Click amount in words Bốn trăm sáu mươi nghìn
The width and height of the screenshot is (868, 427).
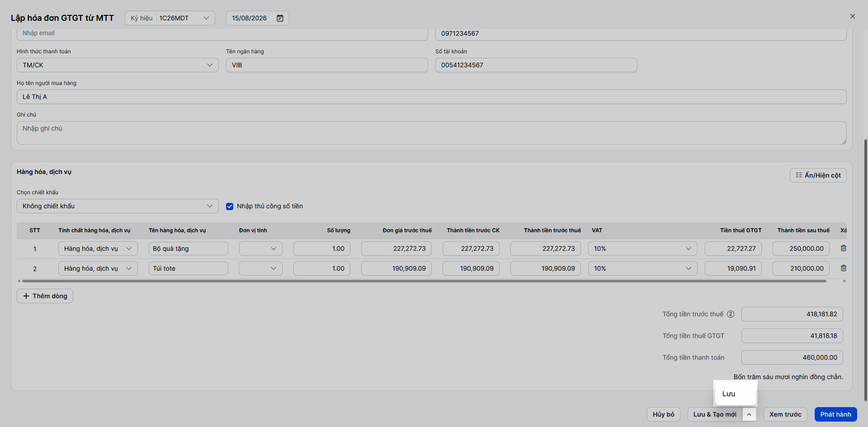pos(788,377)
